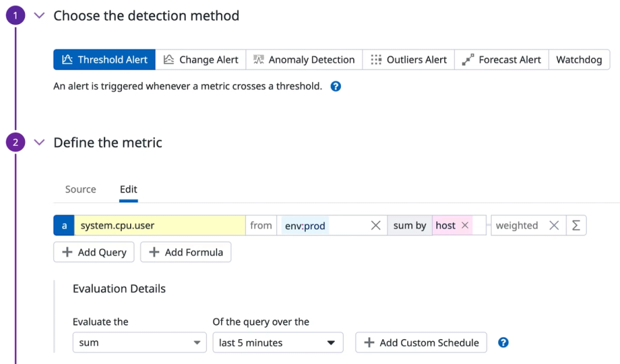Click the help icon beside threshold description

tap(335, 87)
